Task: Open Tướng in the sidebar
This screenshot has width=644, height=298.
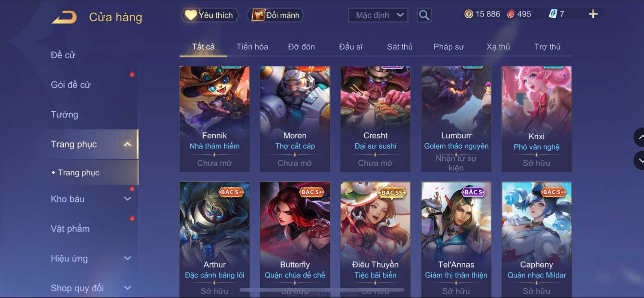Action: (x=64, y=114)
